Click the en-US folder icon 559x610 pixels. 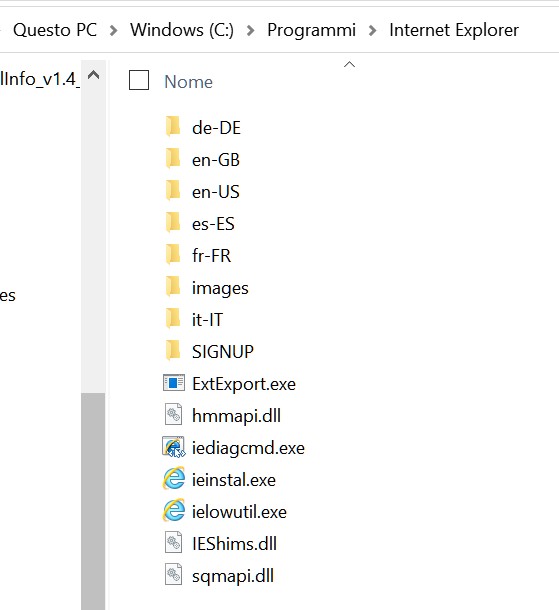(173, 191)
